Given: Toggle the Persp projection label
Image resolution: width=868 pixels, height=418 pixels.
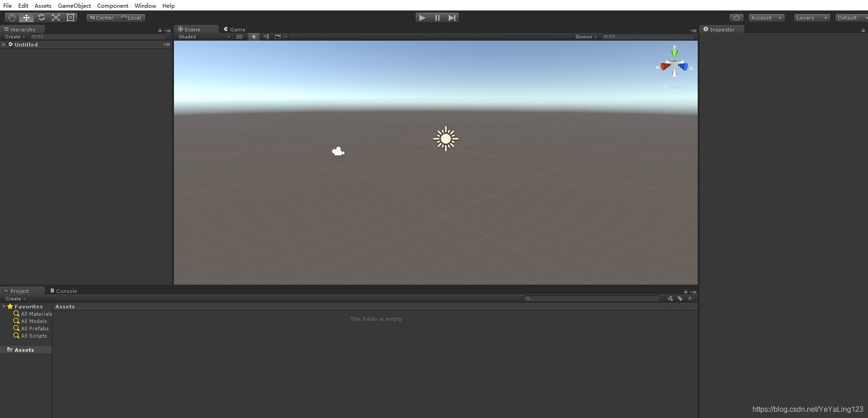Looking at the screenshot, I should (674, 87).
